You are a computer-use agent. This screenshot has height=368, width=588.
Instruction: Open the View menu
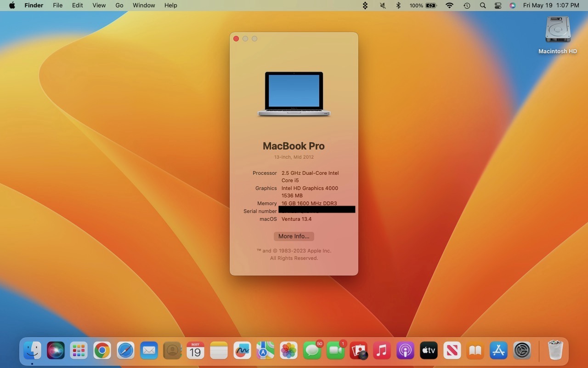click(99, 6)
